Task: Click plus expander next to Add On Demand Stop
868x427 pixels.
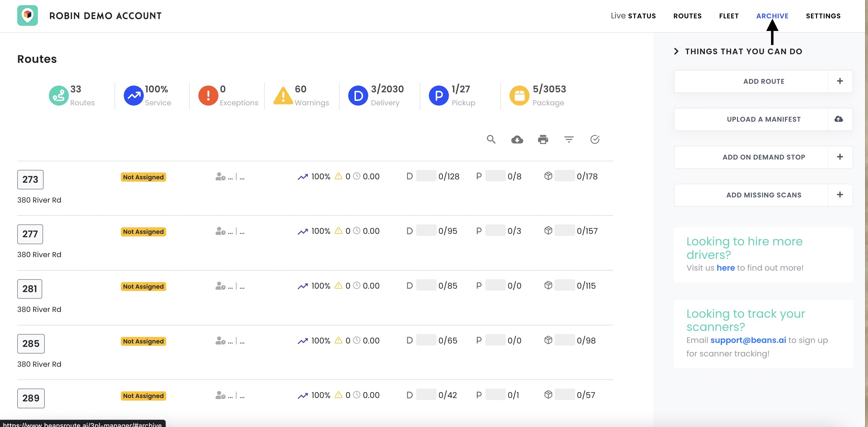Action: coord(840,157)
